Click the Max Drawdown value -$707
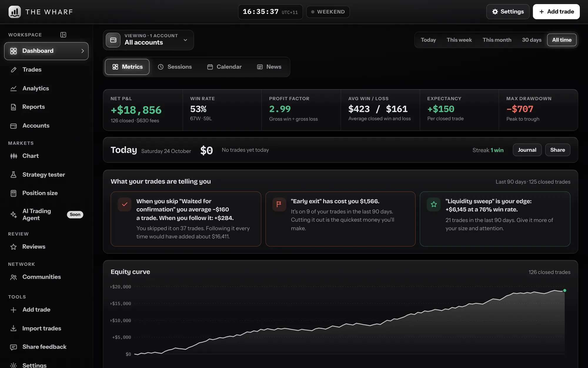The width and height of the screenshot is (588, 368). 520,109
